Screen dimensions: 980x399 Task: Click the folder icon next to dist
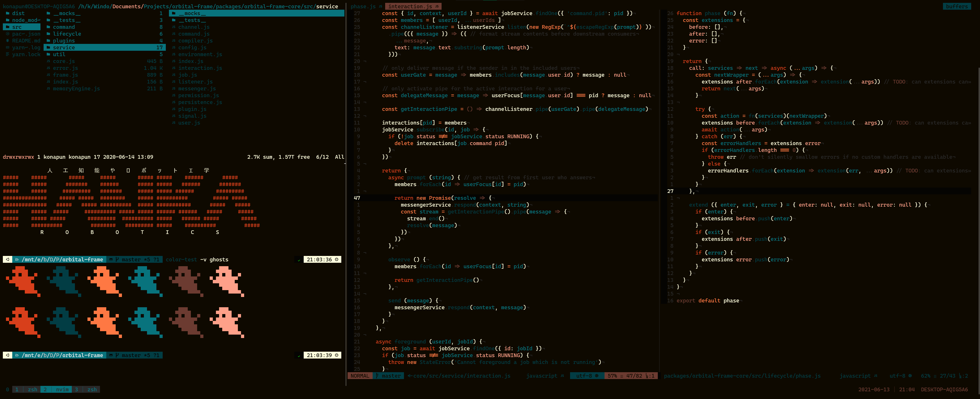[7, 13]
